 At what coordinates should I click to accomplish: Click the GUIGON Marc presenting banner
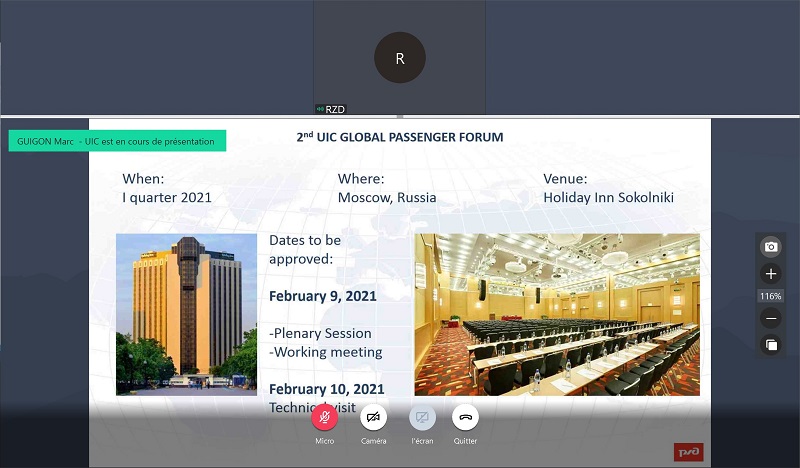pos(117,141)
